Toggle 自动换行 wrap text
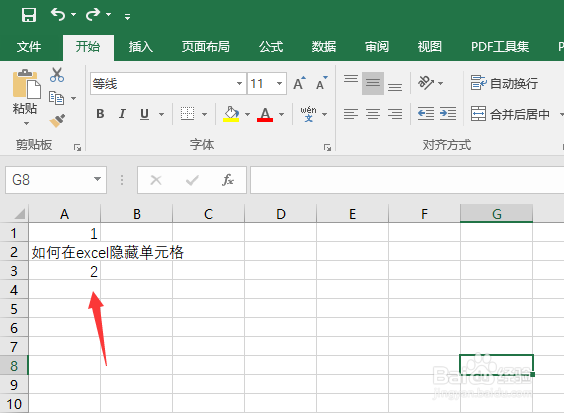The image size is (564, 413). click(504, 83)
